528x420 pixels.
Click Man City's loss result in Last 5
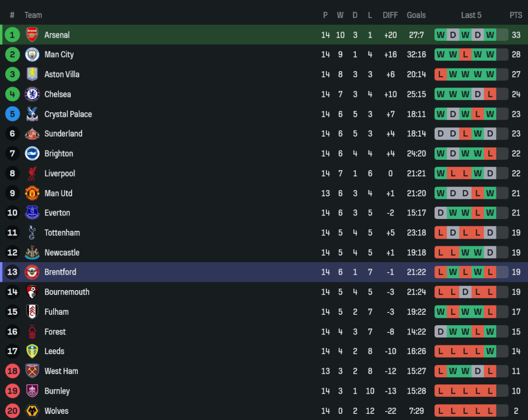point(465,55)
